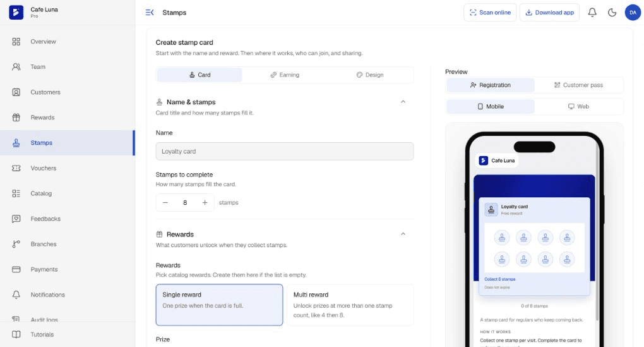
Task: Collapse the Rewards section chevron
Action: pyautogui.click(x=403, y=234)
